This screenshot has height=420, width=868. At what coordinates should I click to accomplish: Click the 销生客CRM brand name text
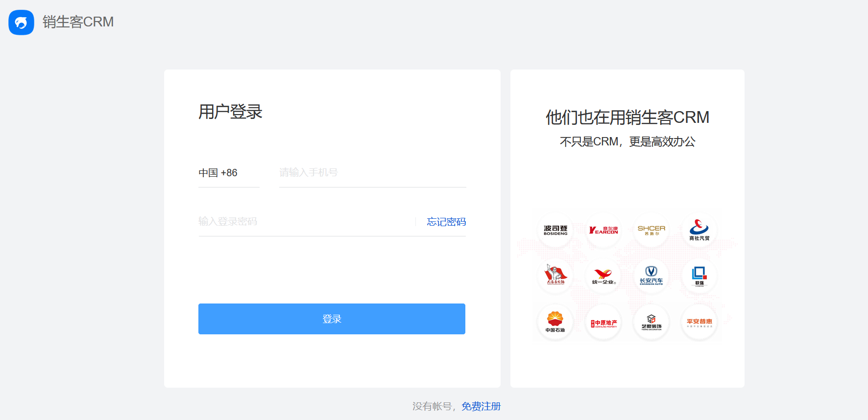tap(78, 22)
